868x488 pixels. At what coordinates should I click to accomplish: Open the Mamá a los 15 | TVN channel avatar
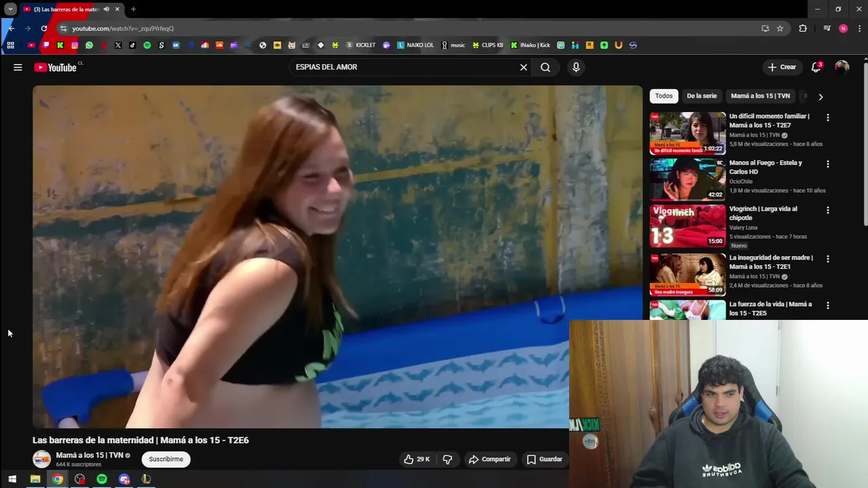tap(42, 459)
